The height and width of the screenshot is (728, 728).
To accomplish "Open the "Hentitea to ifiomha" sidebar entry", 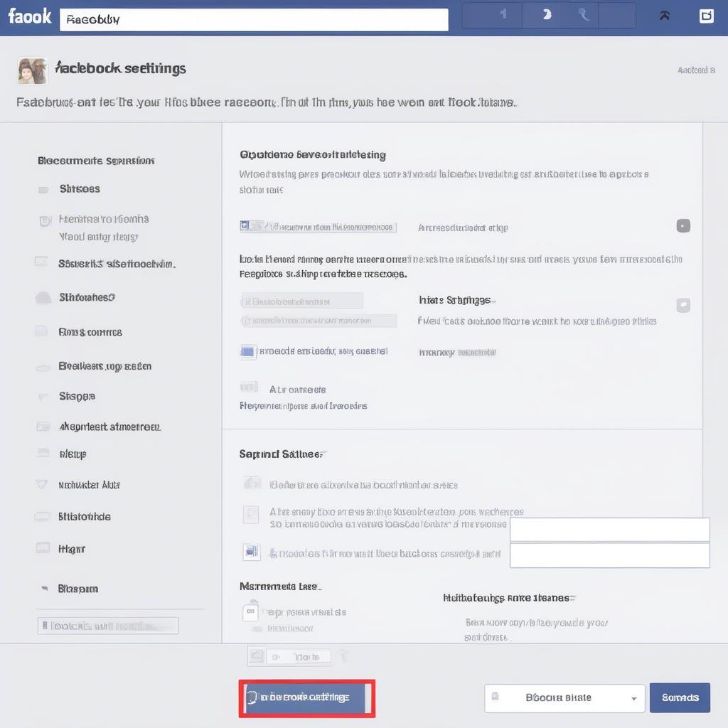I will pos(104,219).
